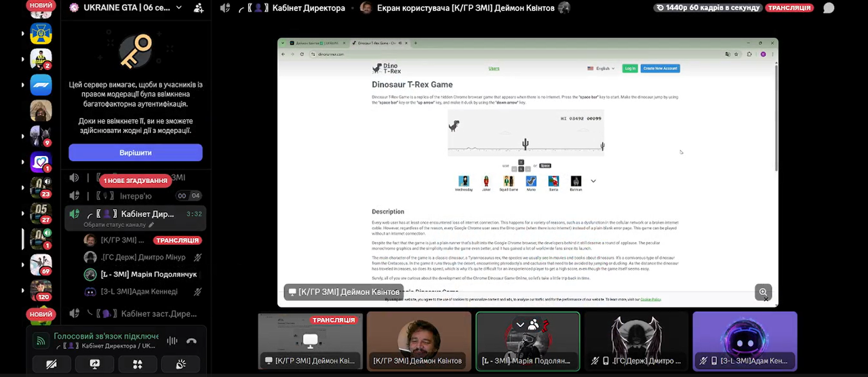Select Адам Кеннеді purple avatar tile

pos(745,341)
